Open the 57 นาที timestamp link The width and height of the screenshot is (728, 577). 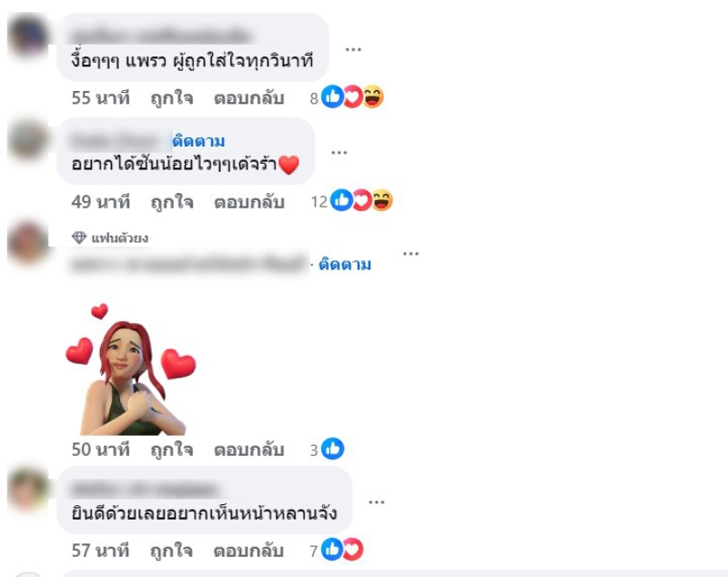click(100, 551)
